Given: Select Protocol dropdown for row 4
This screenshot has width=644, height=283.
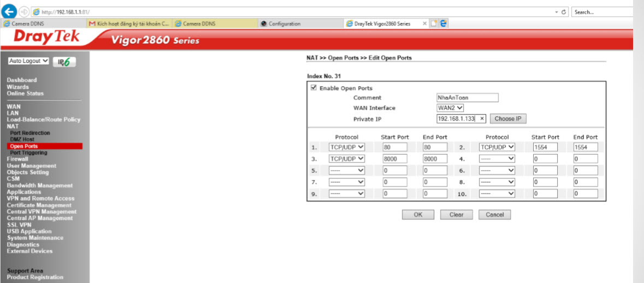Looking at the screenshot, I should (x=497, y=159).
